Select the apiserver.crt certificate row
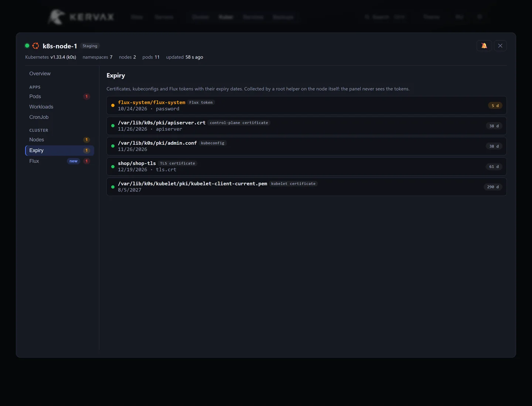 [x=306, y=126]
